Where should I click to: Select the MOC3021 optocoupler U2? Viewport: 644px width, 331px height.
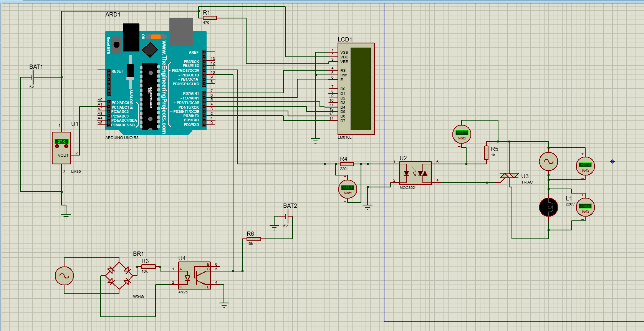416,173
